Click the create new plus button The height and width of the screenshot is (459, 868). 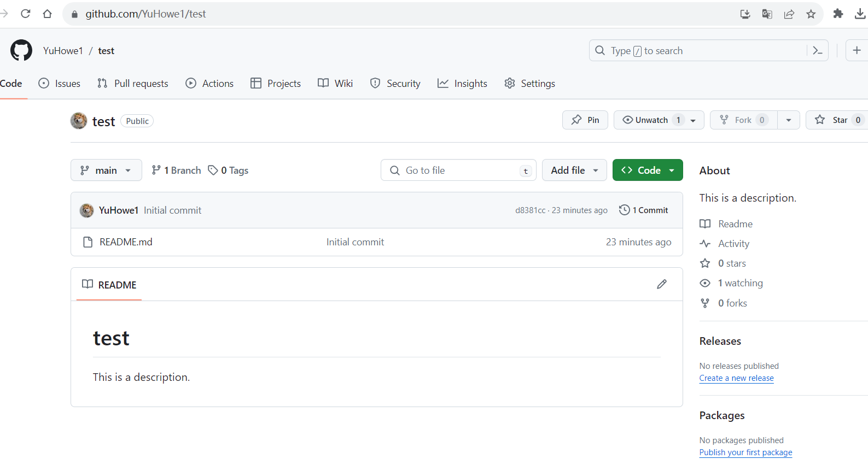[857, 50]
